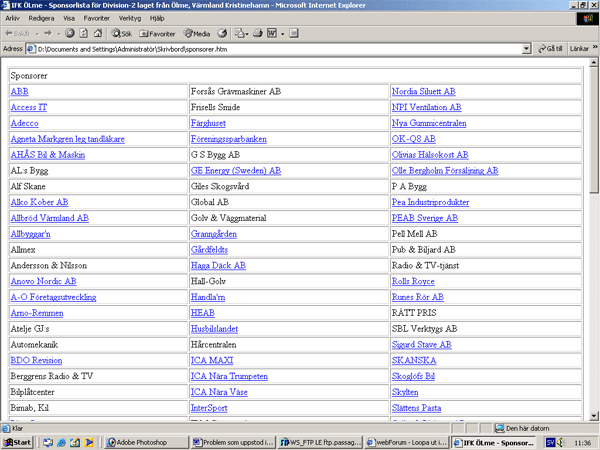Click the Andersson & Nilsson cell
This screenshot has height=450, width=600.
[x=98, y=266]
